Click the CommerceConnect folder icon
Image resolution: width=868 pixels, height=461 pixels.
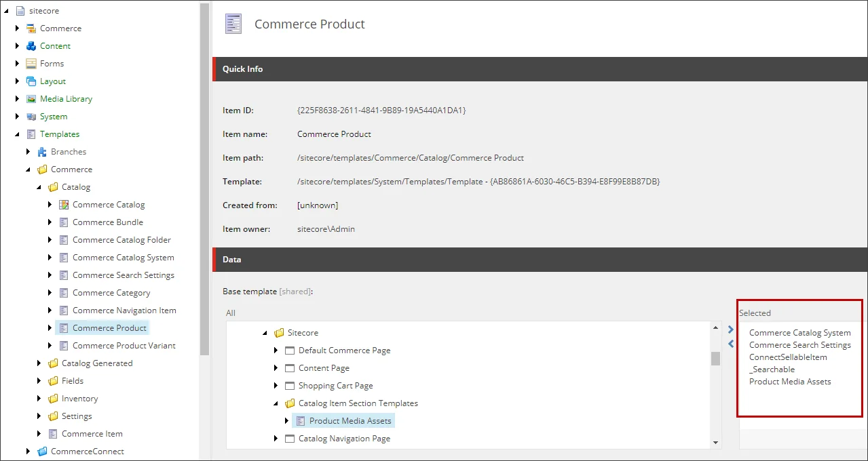coord(42,452)
